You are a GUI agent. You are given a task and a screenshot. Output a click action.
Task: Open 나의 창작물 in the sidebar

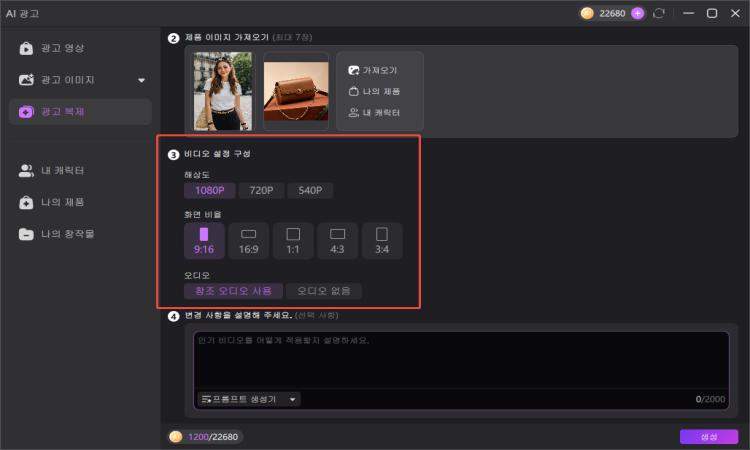(80, 234)
